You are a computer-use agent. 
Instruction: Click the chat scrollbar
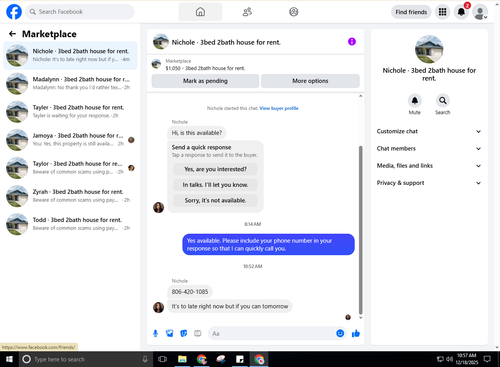coord(360,230)
